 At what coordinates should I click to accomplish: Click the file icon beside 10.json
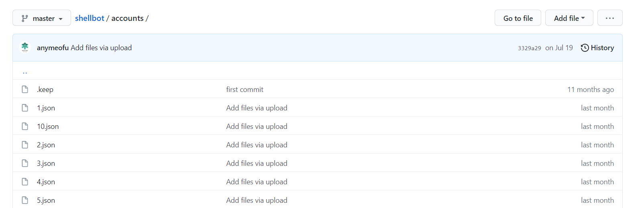25,126
